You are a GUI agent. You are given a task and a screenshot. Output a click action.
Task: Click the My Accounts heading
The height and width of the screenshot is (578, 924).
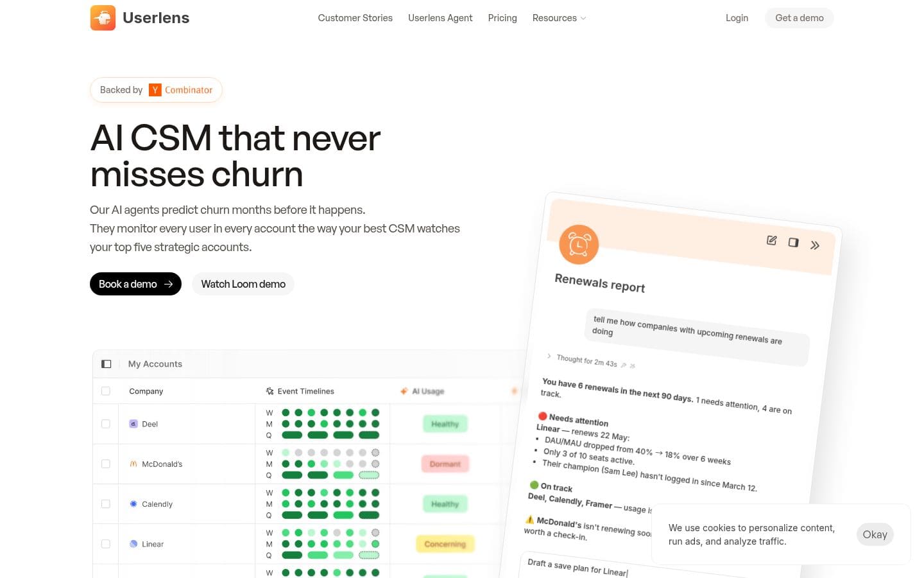point(155,364)
